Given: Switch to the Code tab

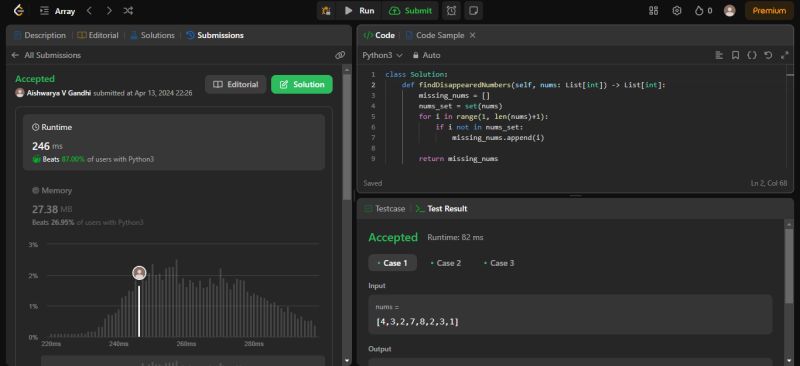Looking at the screenshot, I should click(x=379, y=35).
